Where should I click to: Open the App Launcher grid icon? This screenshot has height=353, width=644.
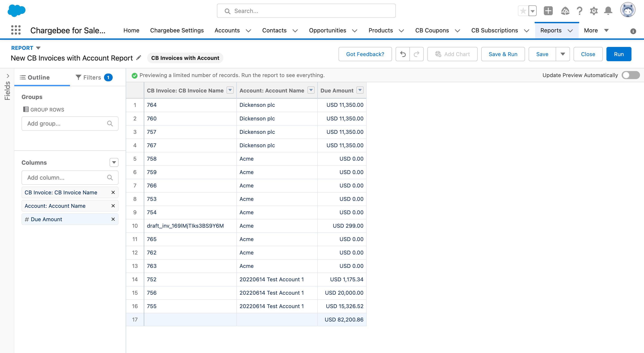point(16,30)
